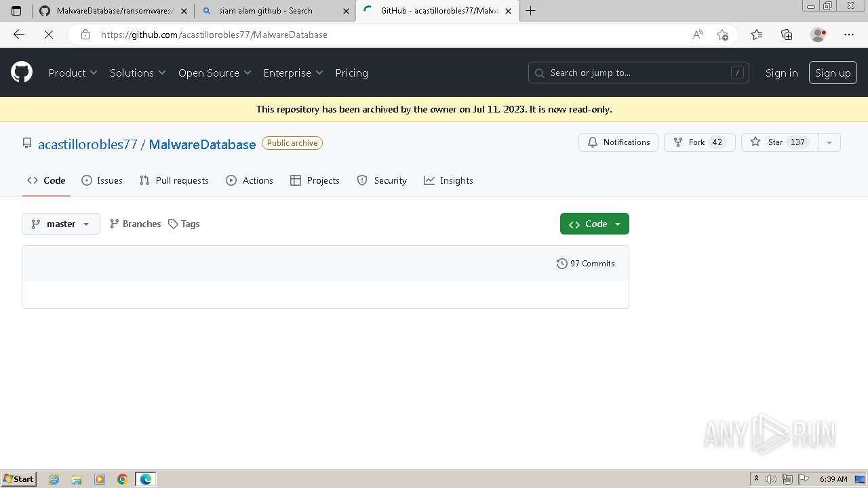Click the fork count 42
868x488 pixels.
(x=717, y=142)
